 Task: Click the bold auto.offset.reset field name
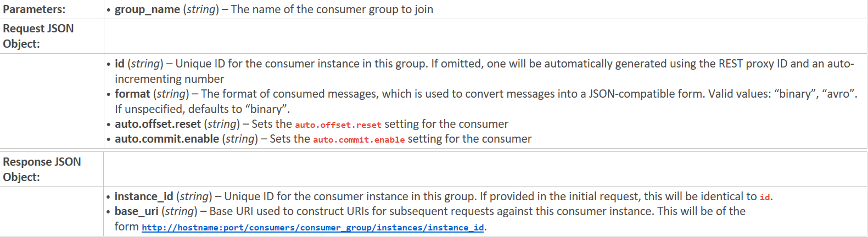click(x=158, y=124)
